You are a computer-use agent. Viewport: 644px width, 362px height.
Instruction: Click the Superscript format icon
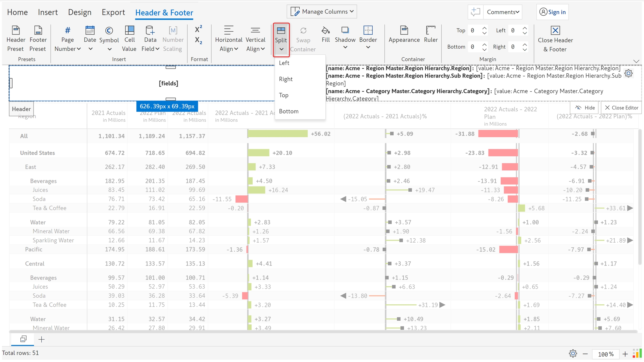pyautogui.click(x=198, y=29)
